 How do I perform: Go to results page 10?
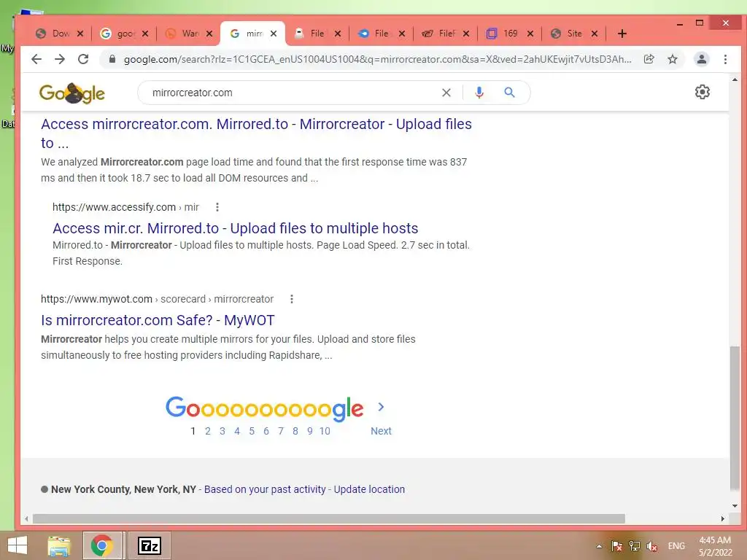coord(325,431)
